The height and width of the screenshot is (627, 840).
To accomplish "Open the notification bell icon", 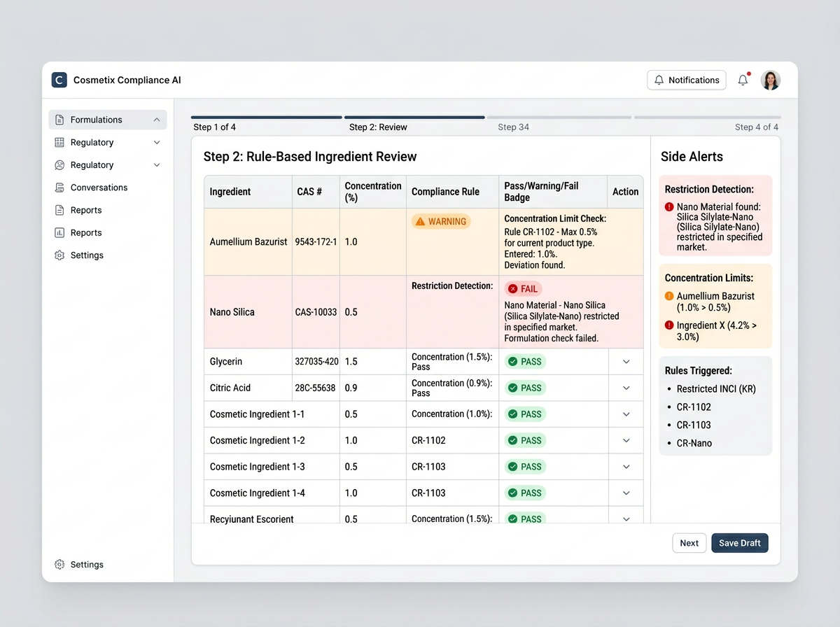I will point(742,80).
